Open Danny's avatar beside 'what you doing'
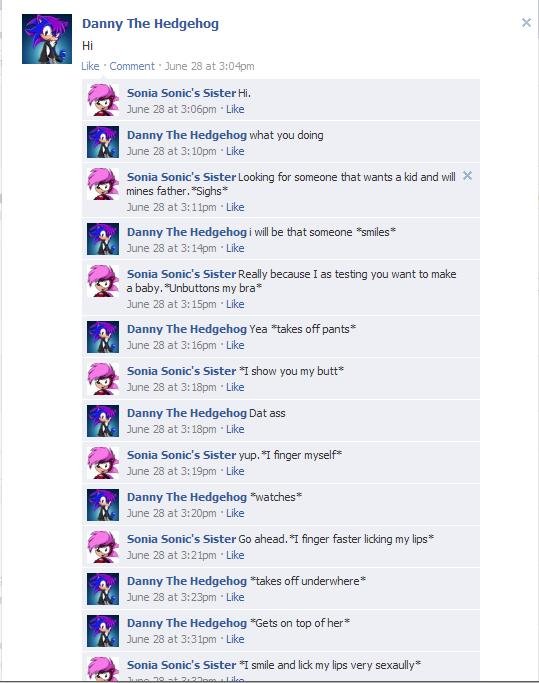This screenshot has width=539, height=683. pyautogui.click(x=103, y=142)
